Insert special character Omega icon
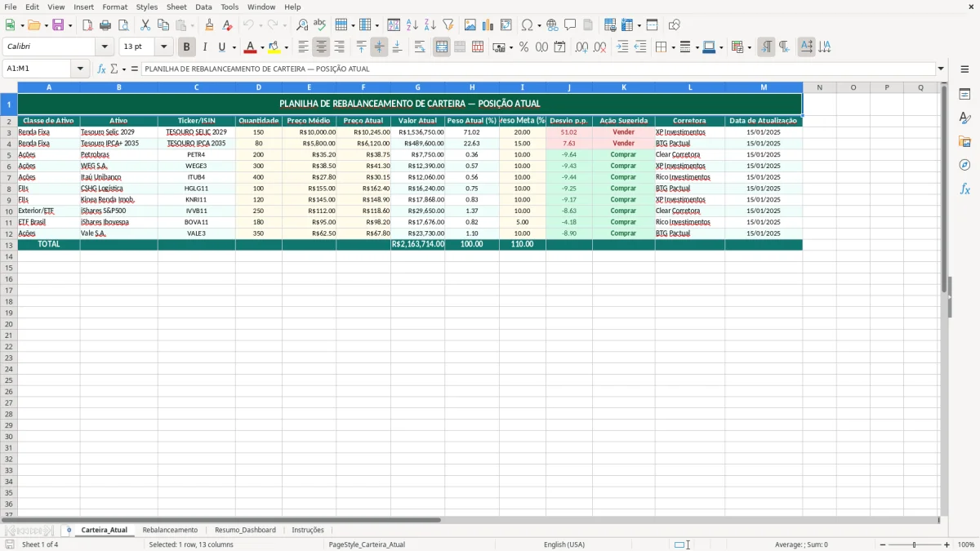This screenshot has height=551, width=980. click(x=527, y=25)
